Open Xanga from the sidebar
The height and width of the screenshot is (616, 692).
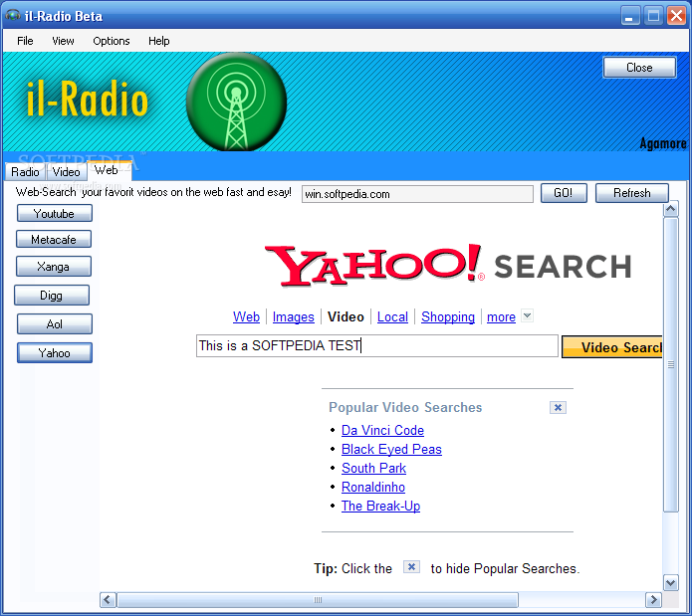(x=54, y=267)
